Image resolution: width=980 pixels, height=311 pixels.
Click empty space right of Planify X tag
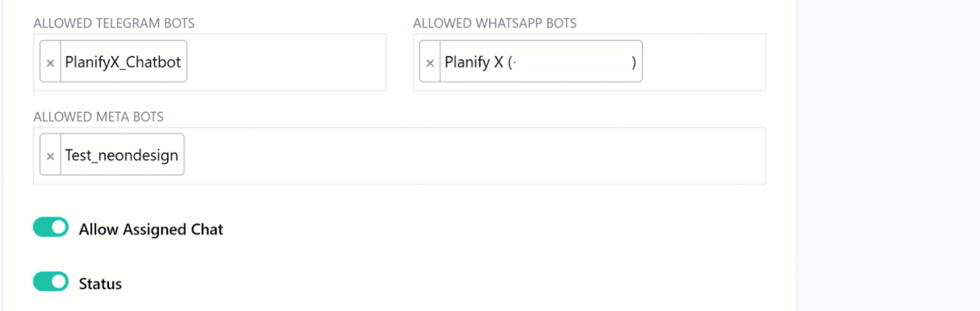point(704,62)
